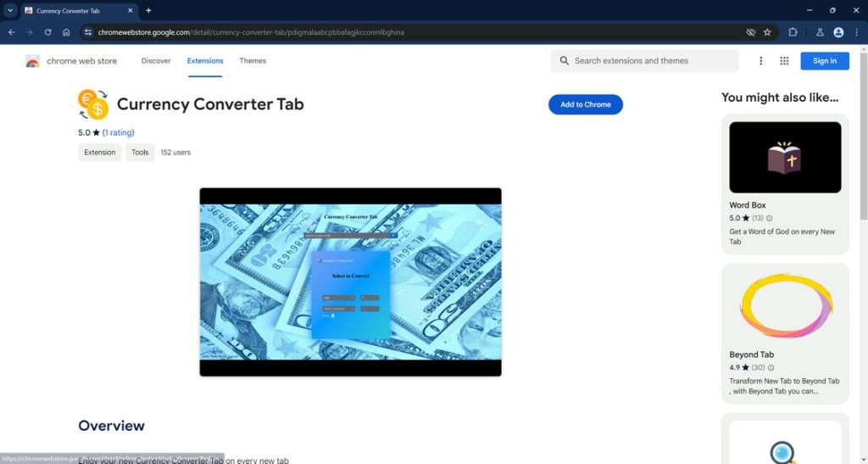Open the Chrome Labs flask icon
868x464 pixels.
(820, 32)
